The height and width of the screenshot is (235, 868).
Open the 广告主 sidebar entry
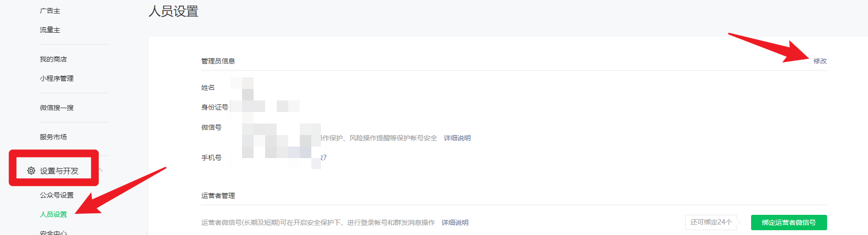(x=50, y=11)
